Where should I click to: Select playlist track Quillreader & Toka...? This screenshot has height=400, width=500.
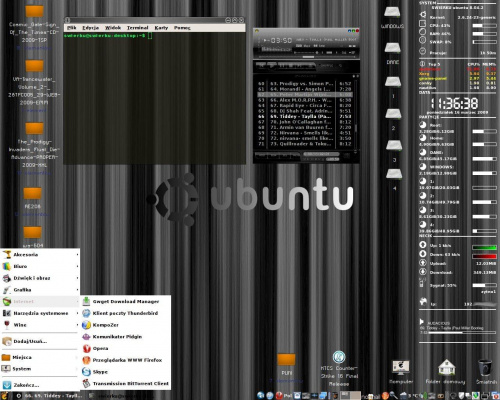pos(304,144)
